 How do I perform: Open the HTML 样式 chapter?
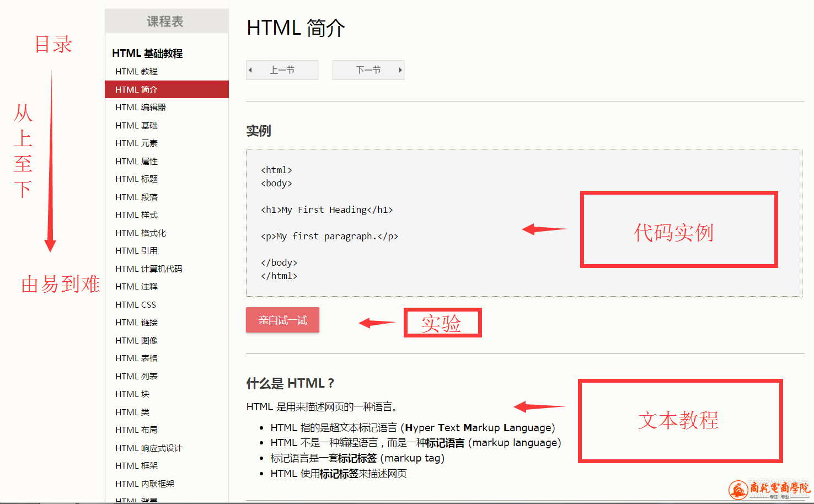tap(136, 215)
